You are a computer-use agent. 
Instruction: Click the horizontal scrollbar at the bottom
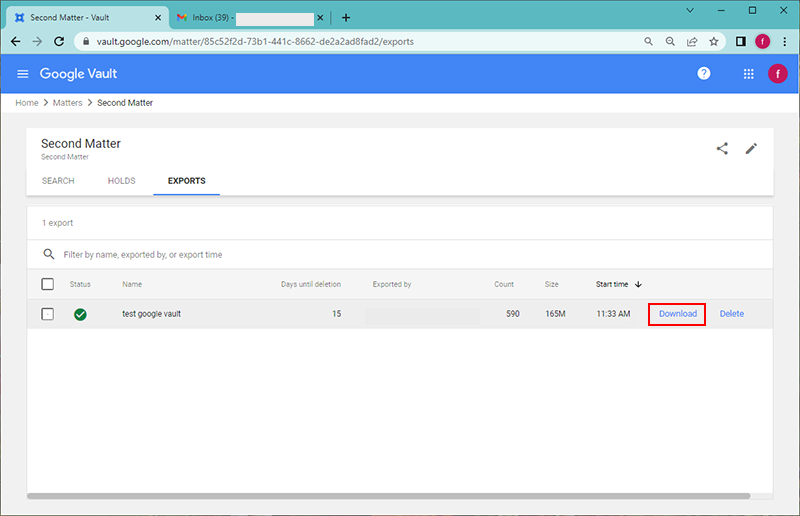[x=388, y=496]
